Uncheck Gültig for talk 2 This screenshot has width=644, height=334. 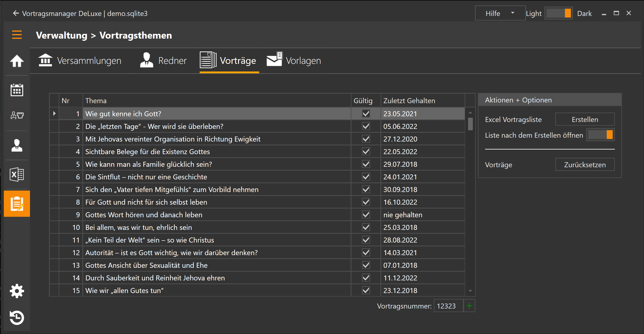click(x=366, y=126)
